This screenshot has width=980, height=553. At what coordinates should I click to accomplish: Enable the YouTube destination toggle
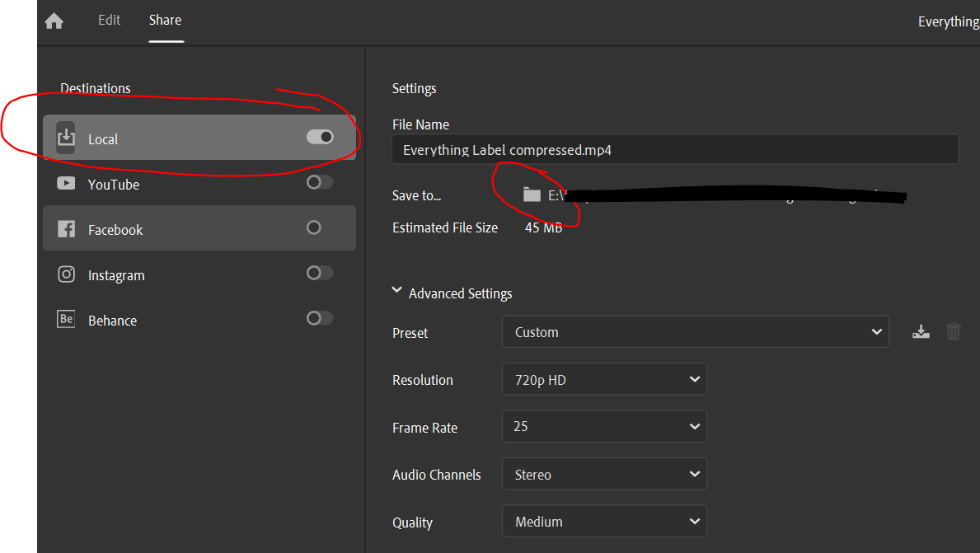coord(320,182)
